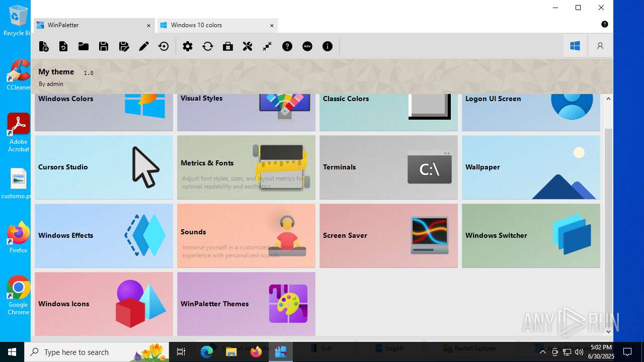Viewport: 644px width, 362px height.
Task: Click the compact/collapse arrows icon
Action: [267, 46]
